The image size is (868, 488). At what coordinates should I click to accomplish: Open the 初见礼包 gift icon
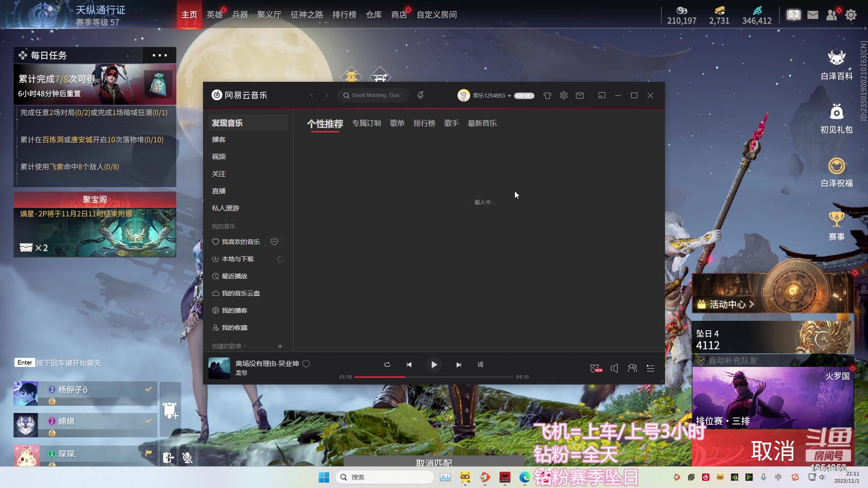click(x=837, y=118)
